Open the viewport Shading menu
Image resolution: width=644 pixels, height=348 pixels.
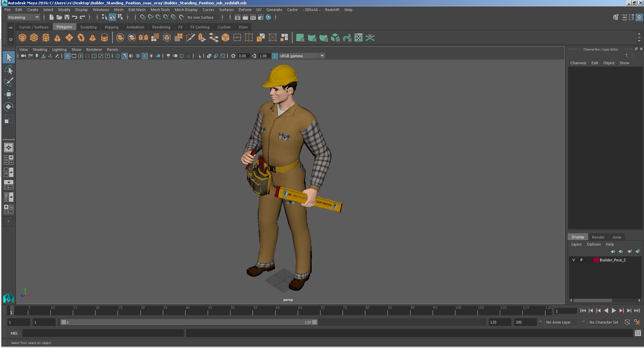point(40,50)
